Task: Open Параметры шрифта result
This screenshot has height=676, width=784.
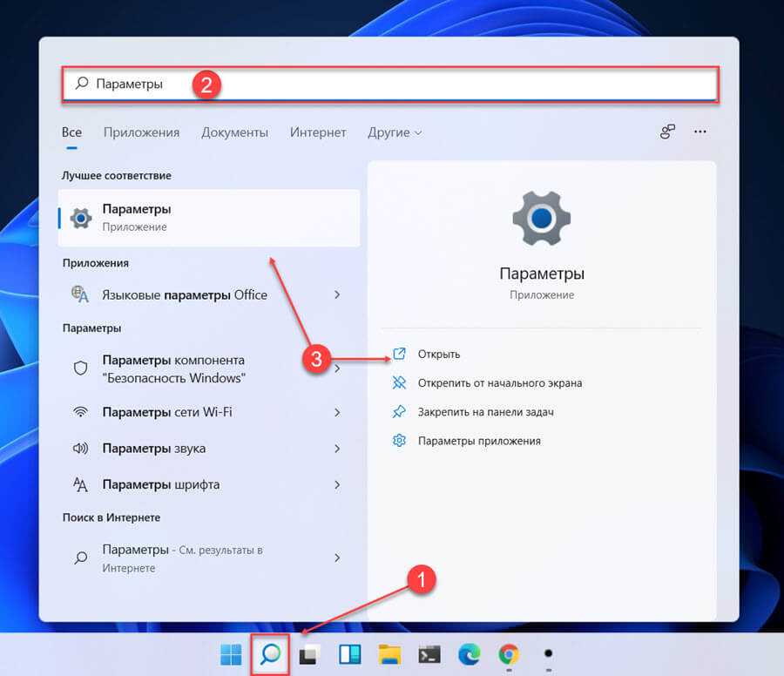Action: click(x=209, y=485)
